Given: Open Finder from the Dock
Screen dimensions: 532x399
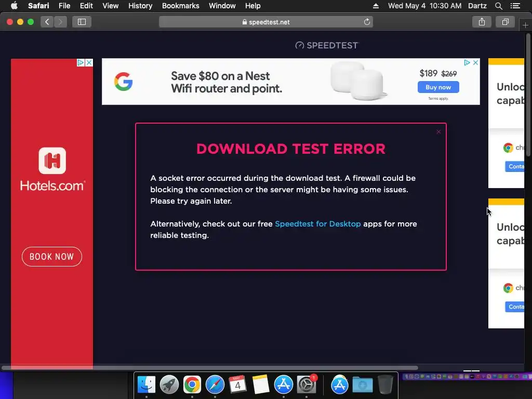Looking at the screenshot, I should (x=147, y=385).
